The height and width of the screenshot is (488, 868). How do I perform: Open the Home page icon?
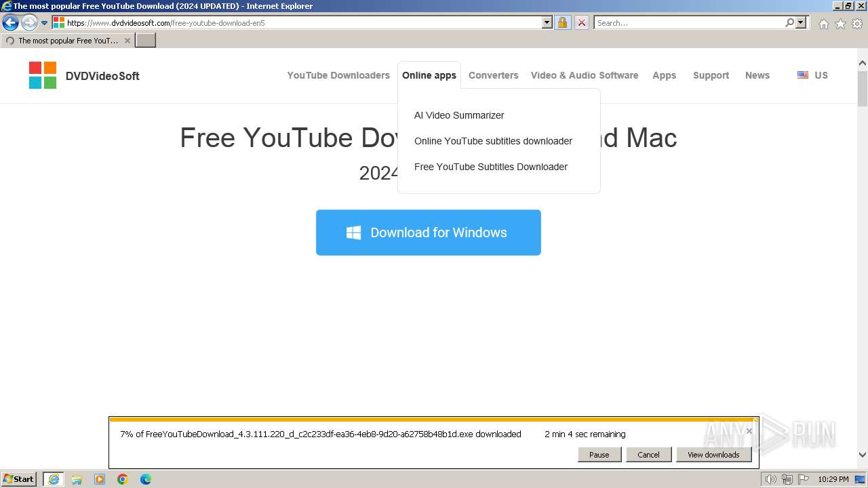(823, 24)
